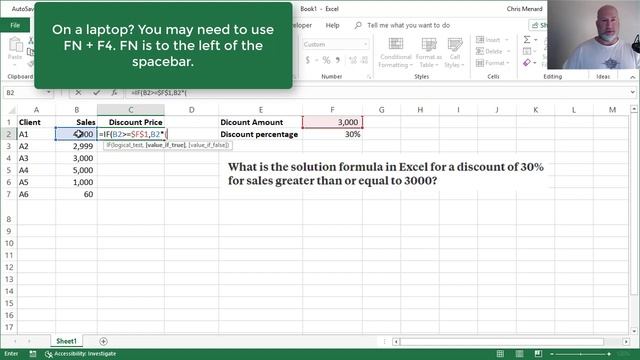Expand the Delete dropdown arrow
The height and width of the screenshot is (360, 640).
(508, 51)
